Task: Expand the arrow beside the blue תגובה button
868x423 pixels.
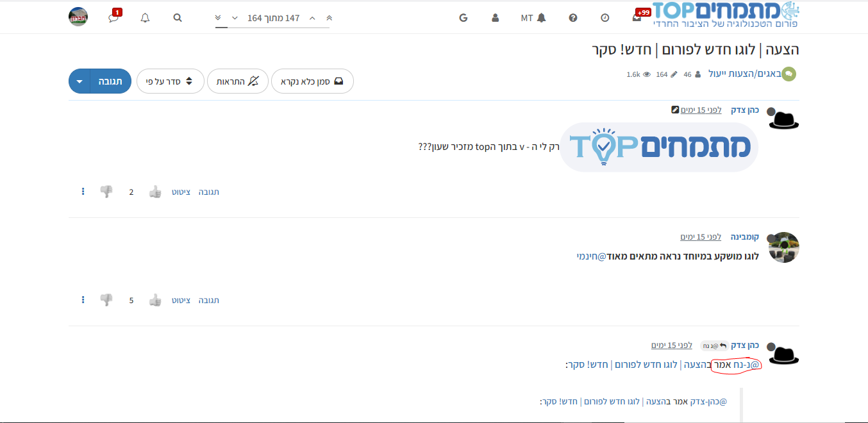Action: point(79,81)
